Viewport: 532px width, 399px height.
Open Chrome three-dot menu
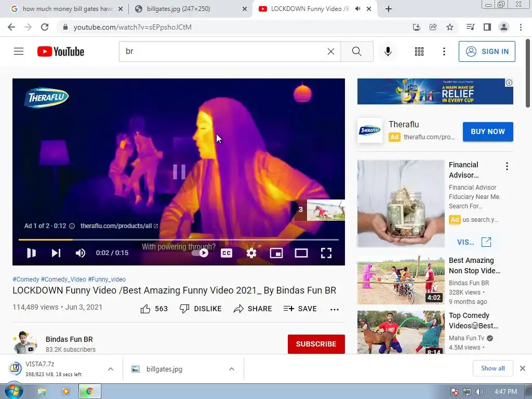pos(521,27)
